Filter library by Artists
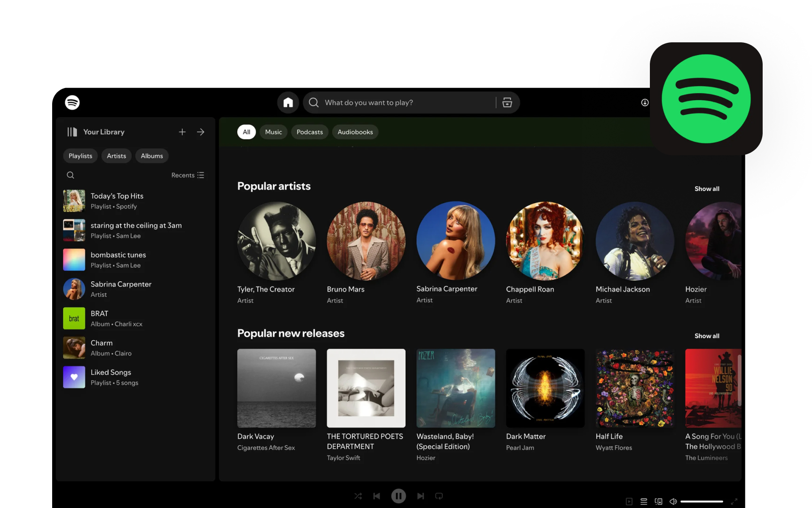Viewport: 812px width, 508px height. point(117,156)
